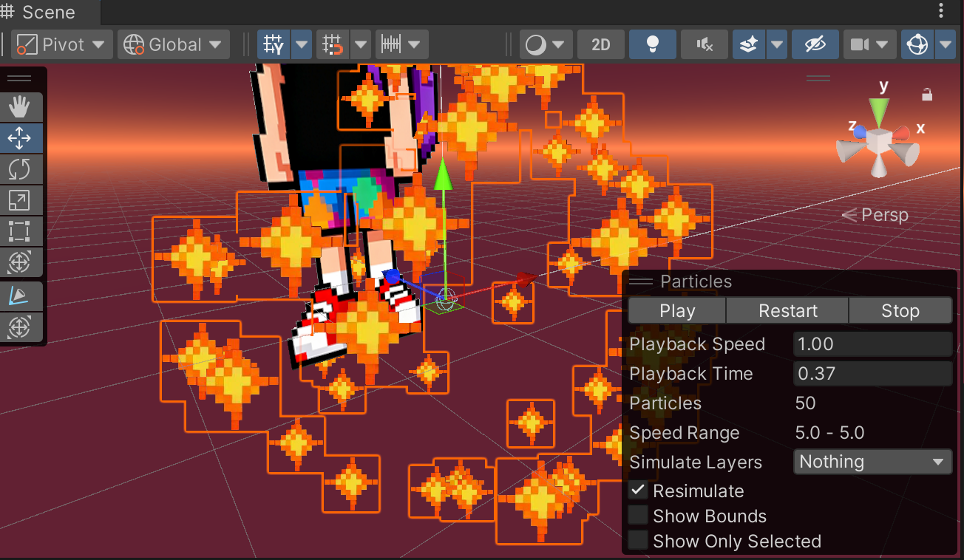Enable the Show Only Selected checkbox
Viewport: 964px width, 560px height.
coord(638,541)
